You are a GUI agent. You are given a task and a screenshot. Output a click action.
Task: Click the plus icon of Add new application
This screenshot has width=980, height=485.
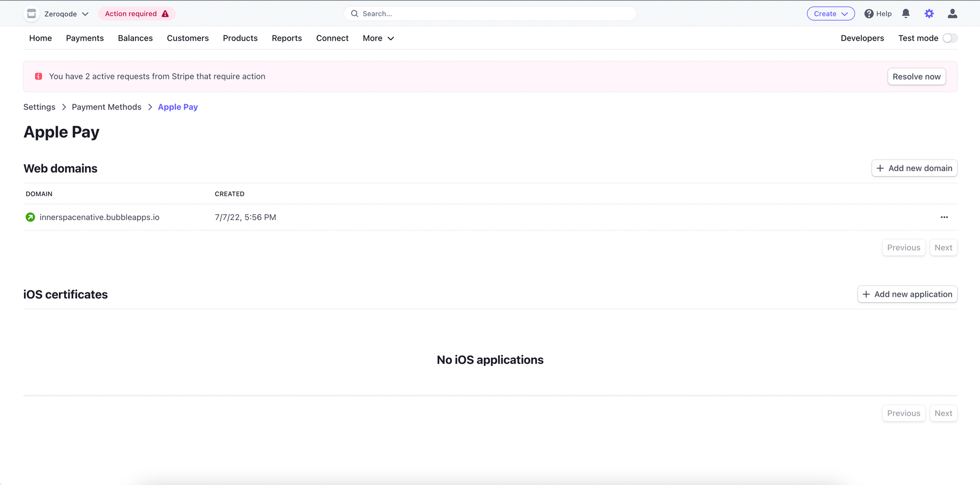[x=866, y=294]
